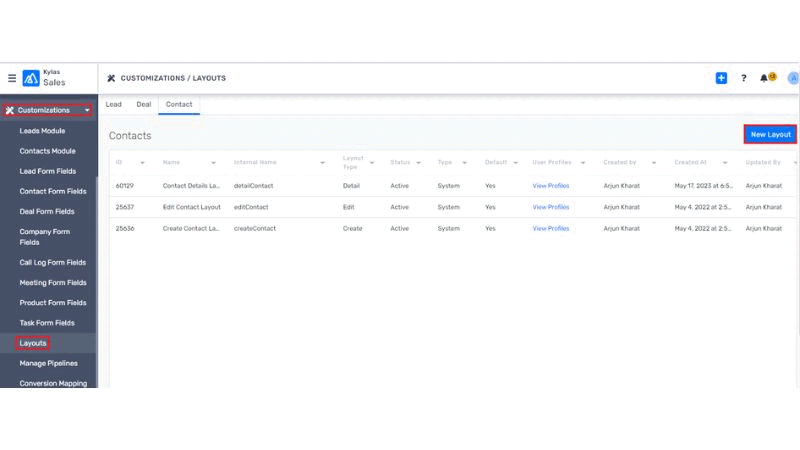
Task: Click View Profiles for createContact row
Action: (551, 229)
